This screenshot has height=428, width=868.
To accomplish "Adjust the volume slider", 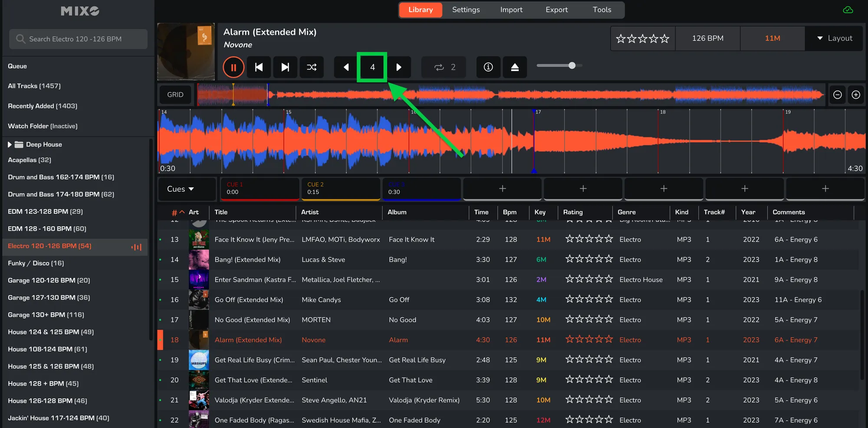I will coord(572,65).
